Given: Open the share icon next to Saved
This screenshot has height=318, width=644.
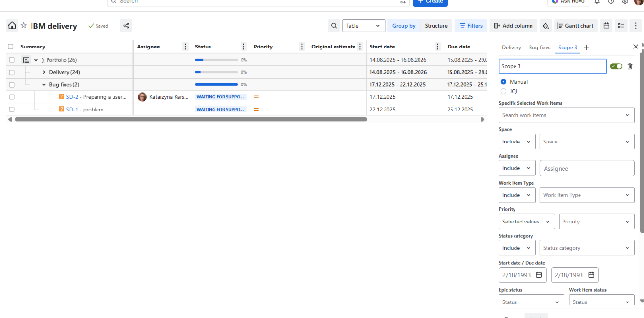Looking at the screenshot, I should [x=126, y=26].
